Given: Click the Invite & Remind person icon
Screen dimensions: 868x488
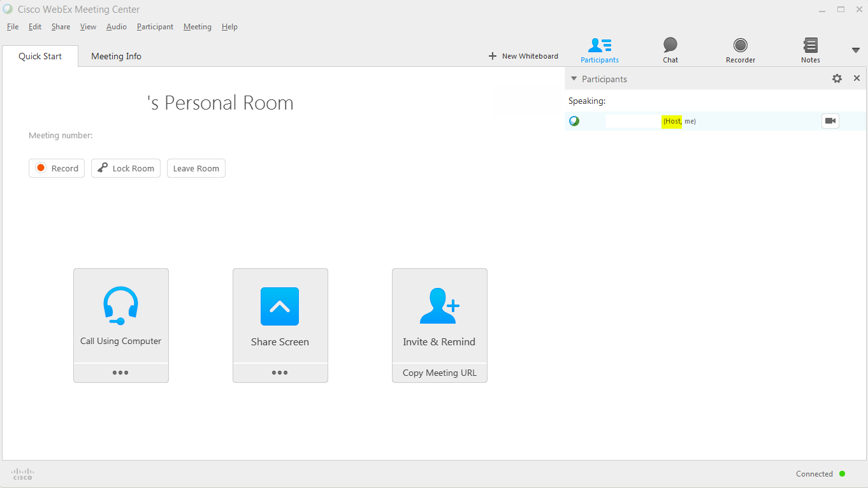Looking at the screenshot, I should 440,306.
